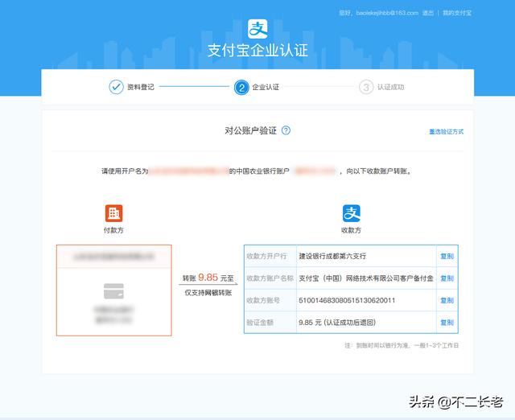The width and height of the screenshot is (515, 420).
Task: Open 我的支付宝 link in header
Action: 457,13
